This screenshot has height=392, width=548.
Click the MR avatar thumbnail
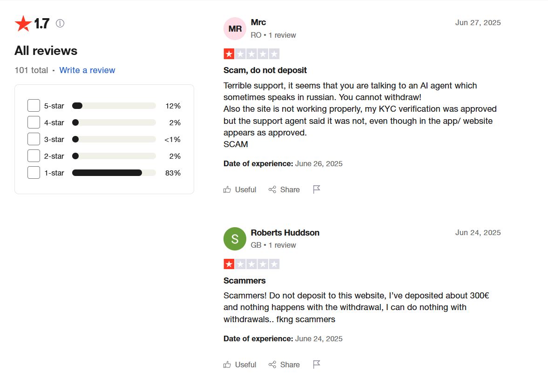pyautogui.click(x=235, y=29)
